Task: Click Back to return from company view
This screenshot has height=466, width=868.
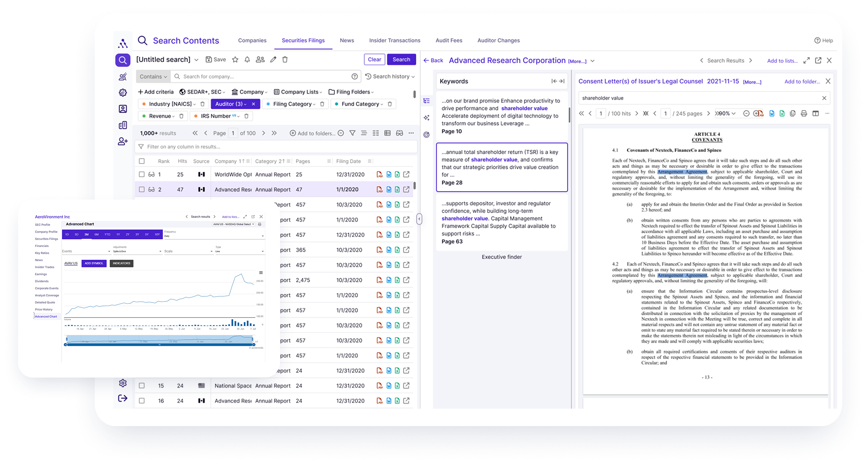Action: [433, 61]
